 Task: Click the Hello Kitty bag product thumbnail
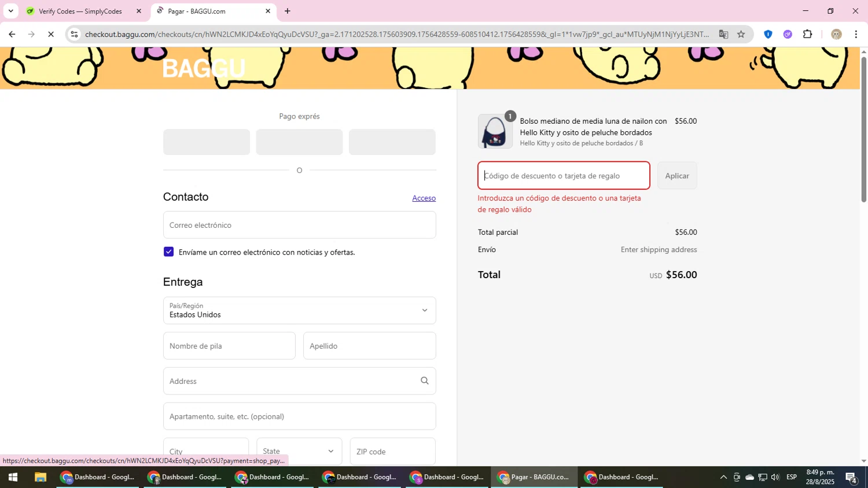click(x=495, y=131)
